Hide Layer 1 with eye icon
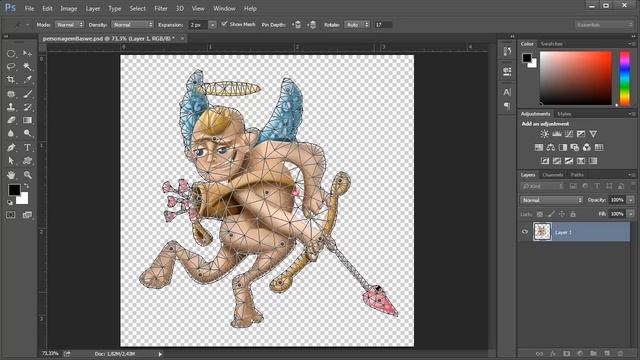Viewport: 640px width, 360px height. 525,232
